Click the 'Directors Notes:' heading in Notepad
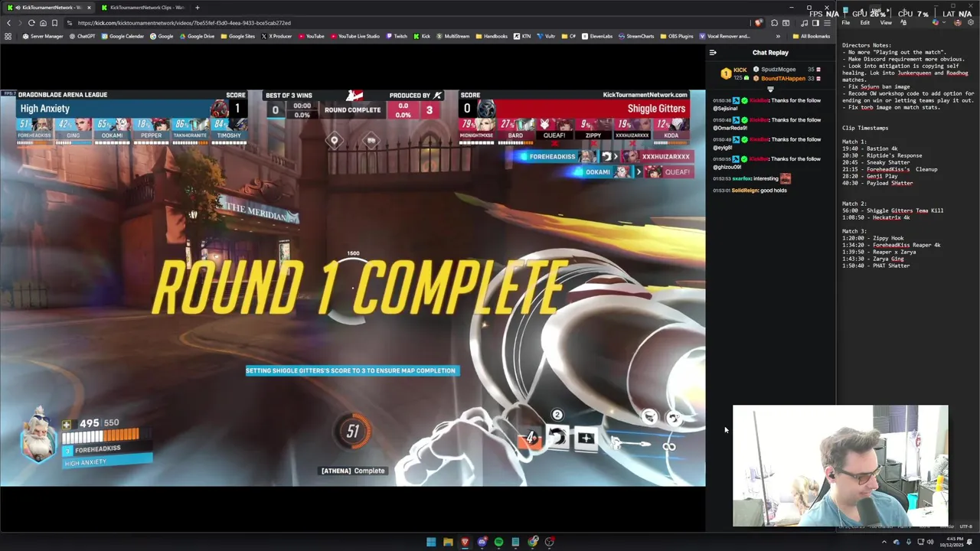 [867, 46]
